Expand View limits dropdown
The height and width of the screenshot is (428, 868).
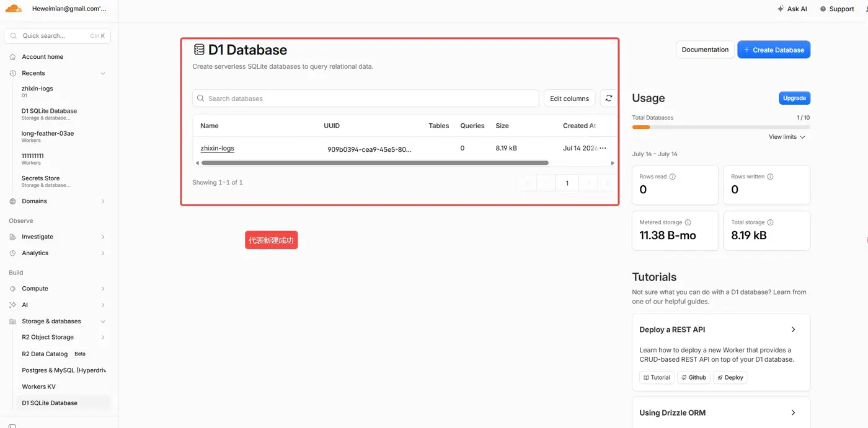pyautogui.click(x=787, y=137)
